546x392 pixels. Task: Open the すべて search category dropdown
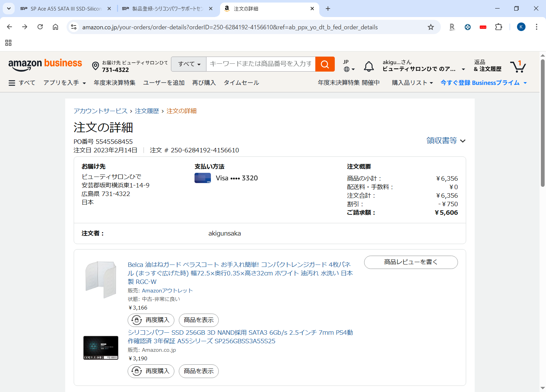point(189,64)
